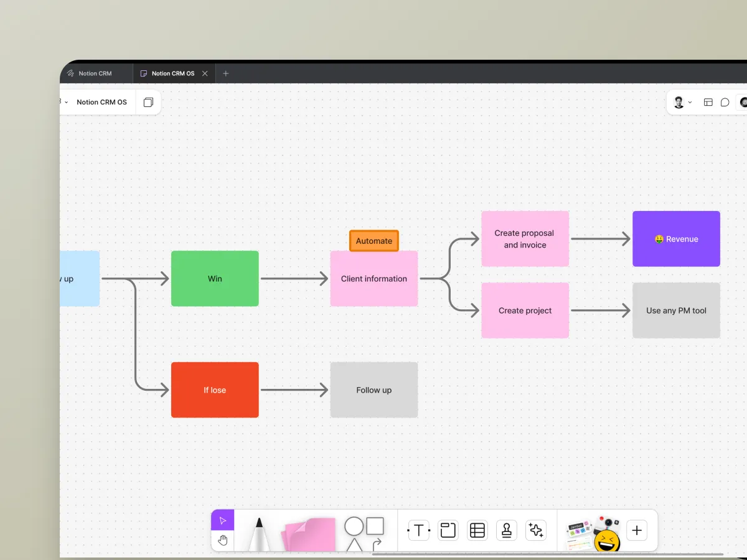Add a new tab with plus

(x=226, y=73)
